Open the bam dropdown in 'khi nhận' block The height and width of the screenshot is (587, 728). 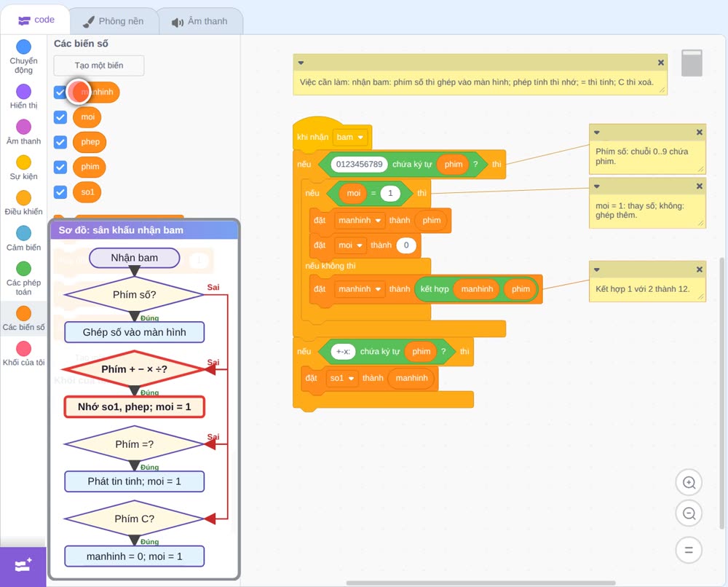(x=350, y=137)
